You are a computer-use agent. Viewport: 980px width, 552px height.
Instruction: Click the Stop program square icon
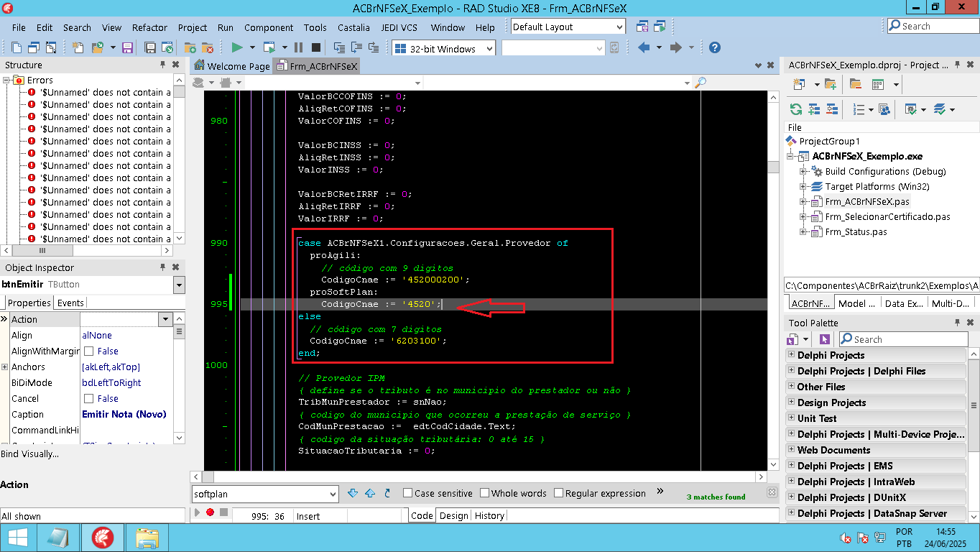(315, 47)
